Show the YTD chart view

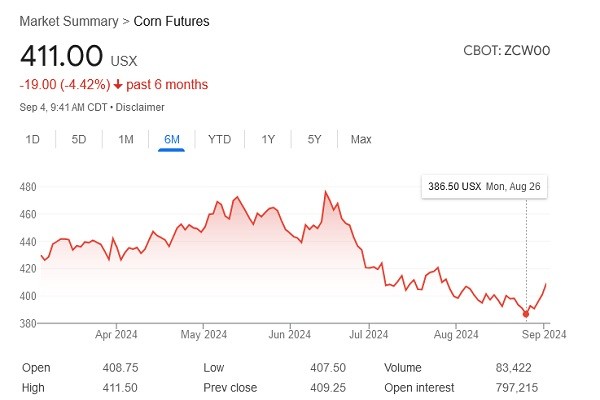tap(219, 139)
